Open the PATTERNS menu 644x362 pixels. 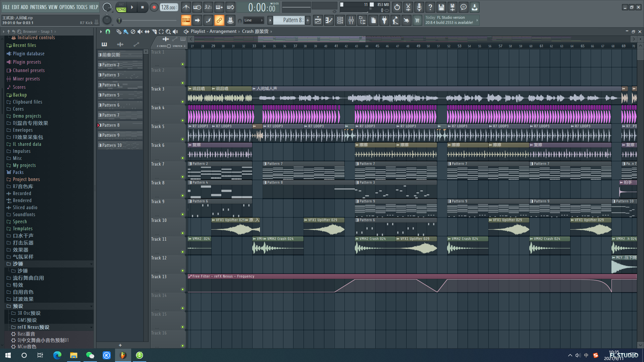38,7
